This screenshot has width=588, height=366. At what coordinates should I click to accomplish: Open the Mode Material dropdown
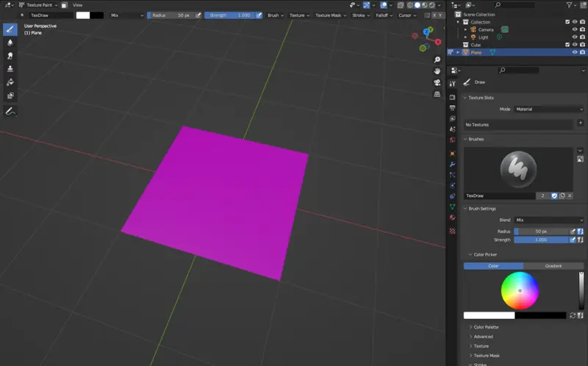pyautogui.click(x=548, y=109)
